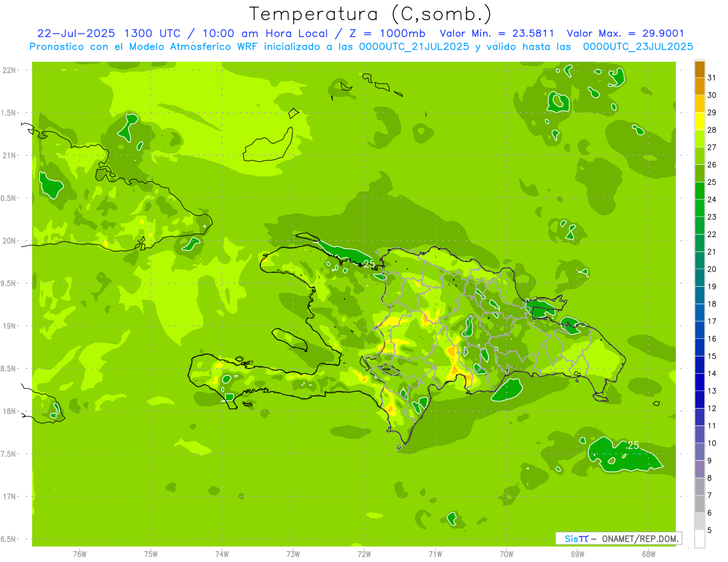728x562 pixels.
Task: Click "0000UTC_21JUL2025" initialization time
Action: tap(414, 46)
